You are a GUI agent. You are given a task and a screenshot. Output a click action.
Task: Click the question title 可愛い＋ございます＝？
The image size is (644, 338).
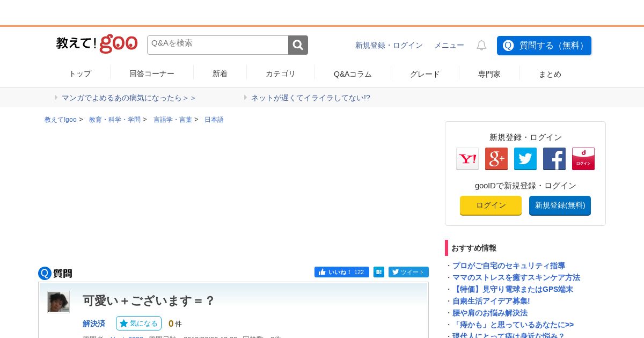click(149, 300)
